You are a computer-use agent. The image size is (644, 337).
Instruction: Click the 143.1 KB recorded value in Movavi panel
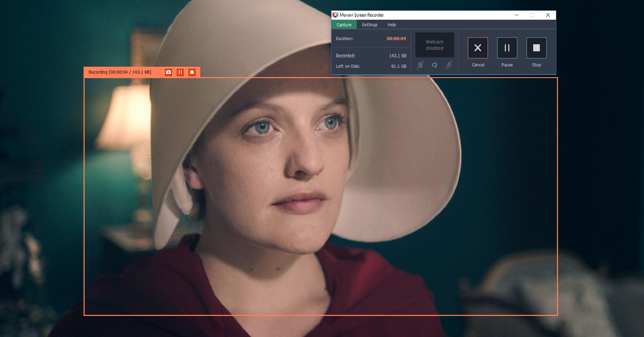[397, 56]
